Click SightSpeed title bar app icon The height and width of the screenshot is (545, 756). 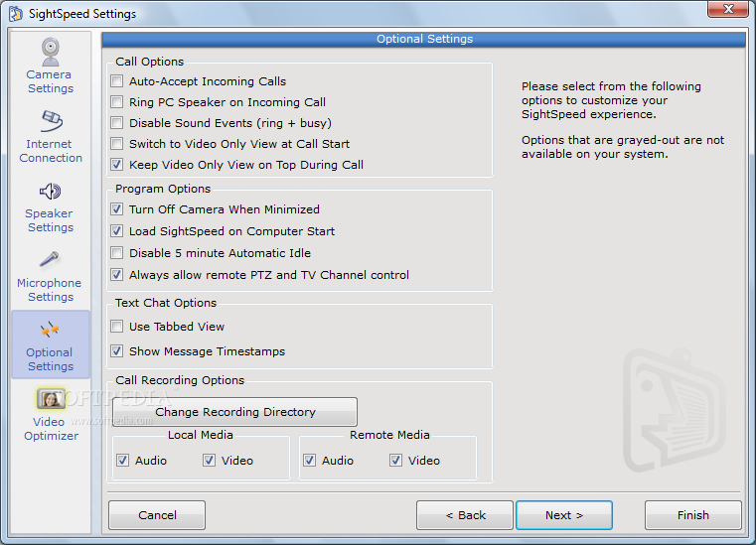click(16, 14)
